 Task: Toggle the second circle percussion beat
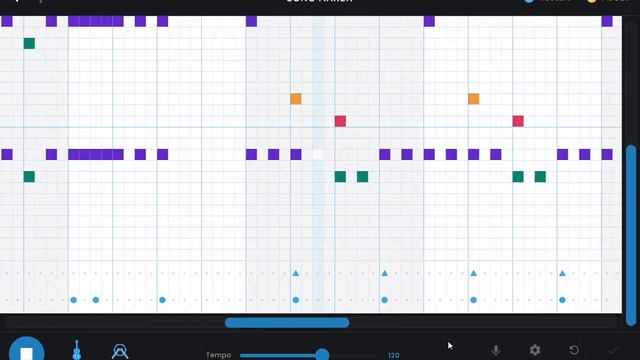(x=96, y=300)
